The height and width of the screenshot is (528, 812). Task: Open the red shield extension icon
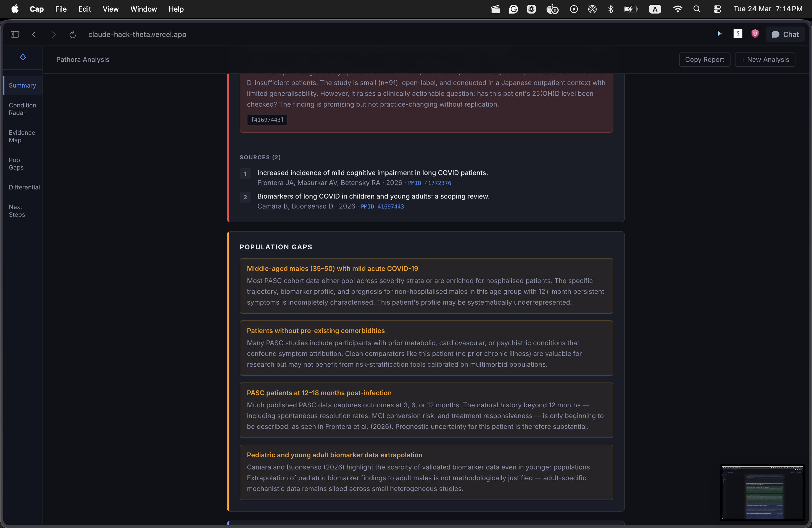[755, 34]
